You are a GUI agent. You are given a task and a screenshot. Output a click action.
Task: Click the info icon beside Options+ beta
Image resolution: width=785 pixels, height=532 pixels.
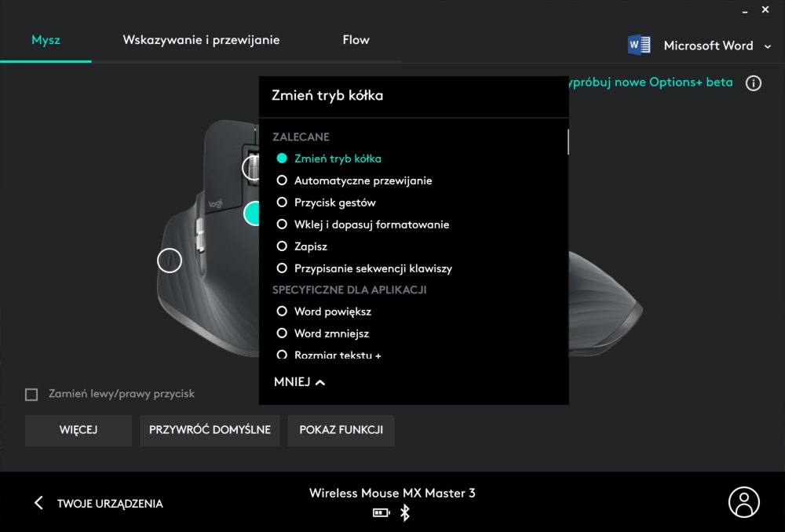[753, 83]
